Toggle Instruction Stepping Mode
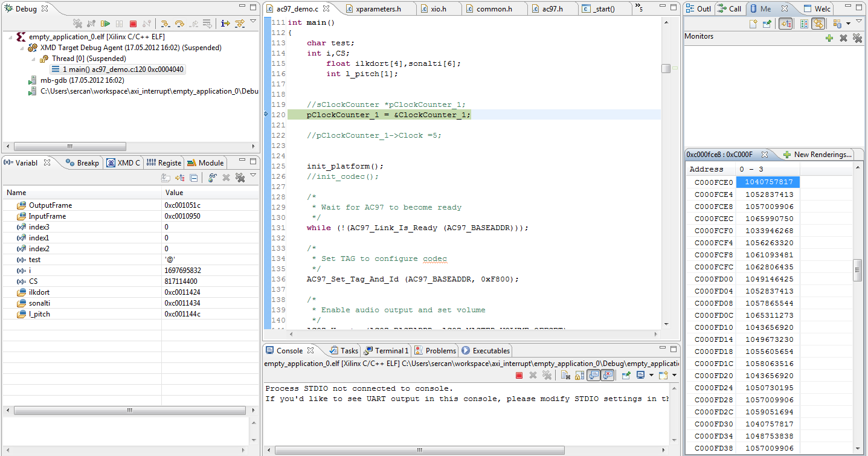This screenshot has width=868, height=456. (225, 24)
